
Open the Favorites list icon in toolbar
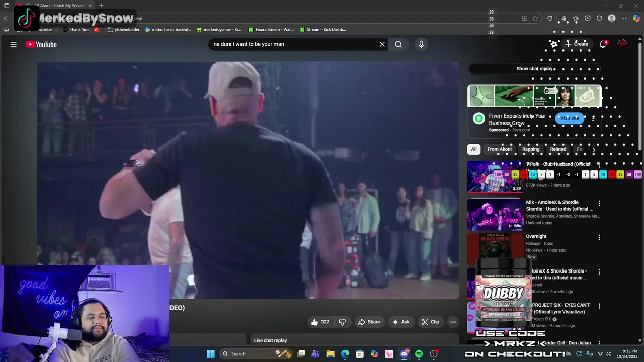tap(576, 18)
